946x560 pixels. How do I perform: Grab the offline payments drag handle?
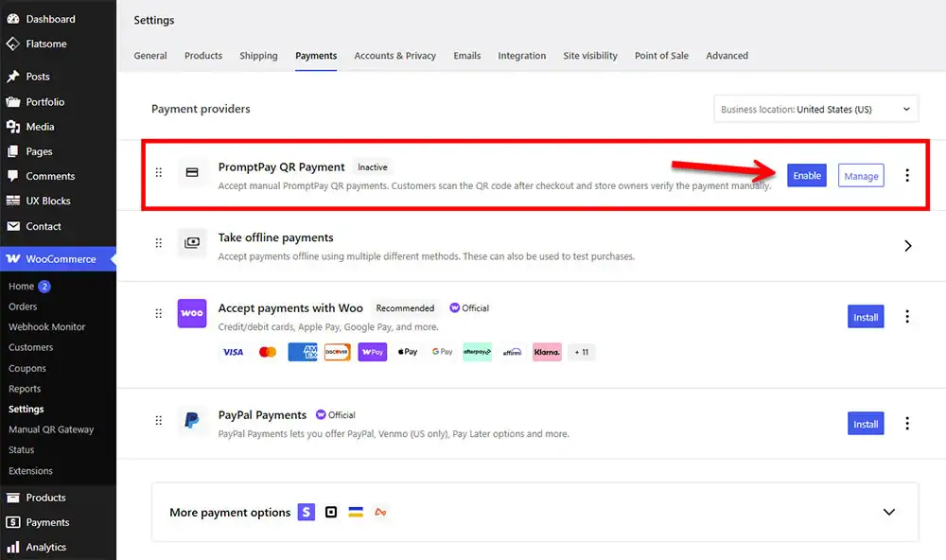(x=159, y=242)
